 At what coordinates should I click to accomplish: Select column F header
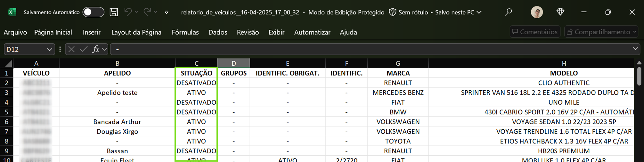coord(346,63)
